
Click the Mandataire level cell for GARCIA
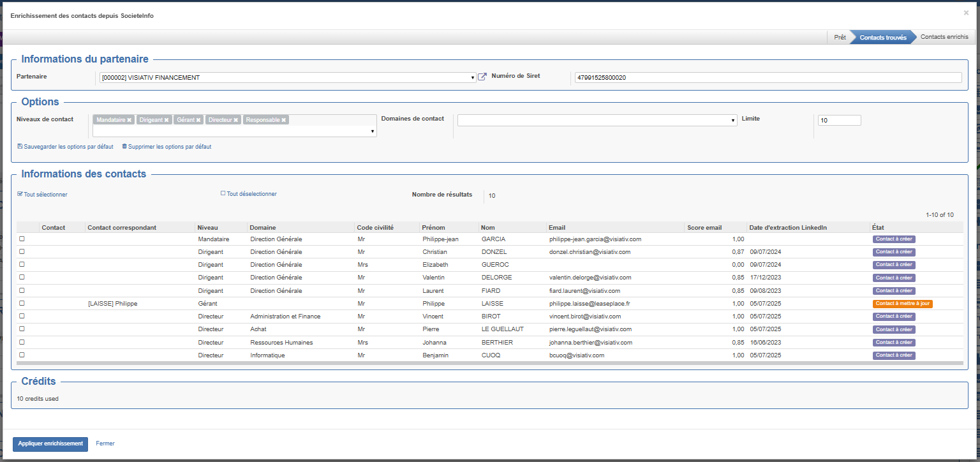214,239
